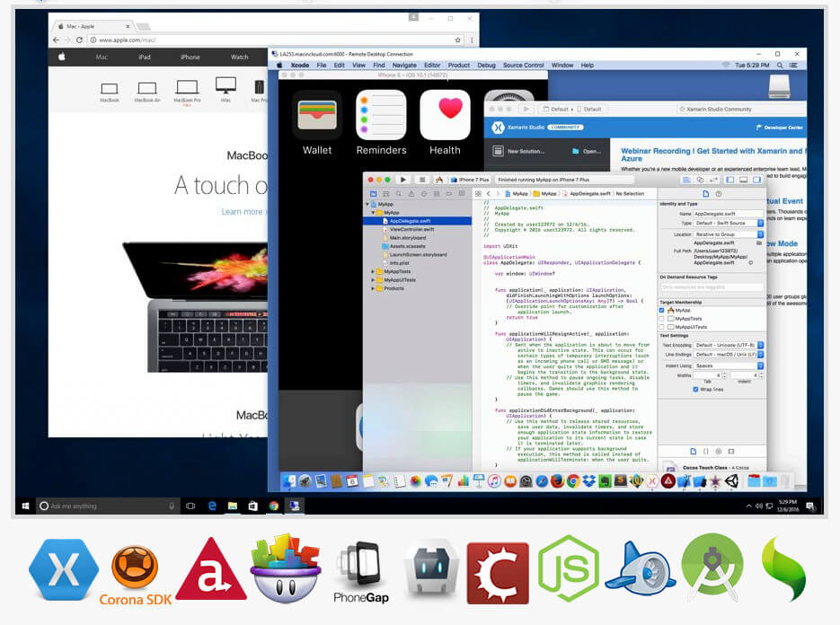Toggle the Wrap lines checkbox
The height and width of the screenshot is (625, 840).
(x=695, y=390)
